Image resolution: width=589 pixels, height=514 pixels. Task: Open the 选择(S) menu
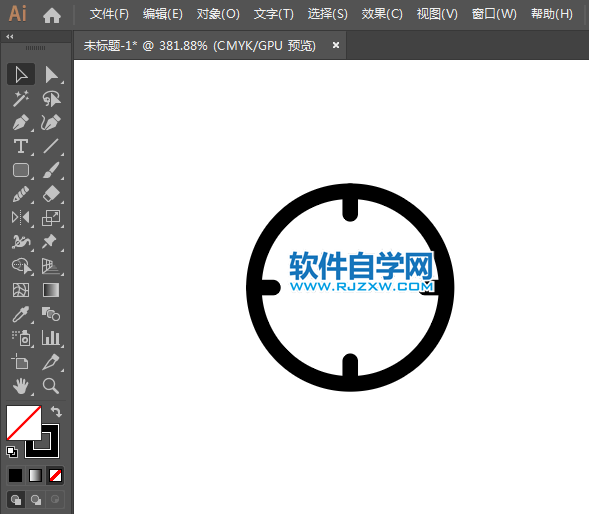pyautogui.click(x=328, y=14)
